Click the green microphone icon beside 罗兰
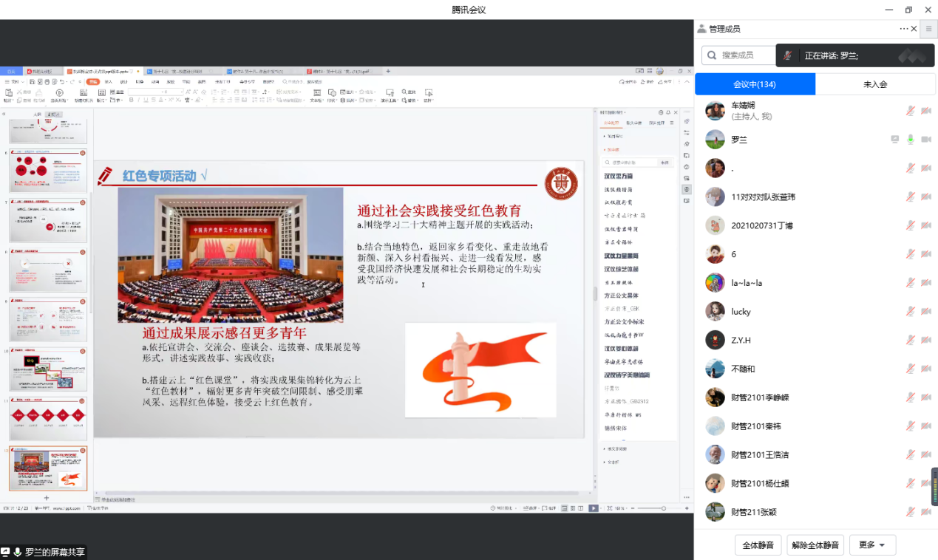 (911, 140)
